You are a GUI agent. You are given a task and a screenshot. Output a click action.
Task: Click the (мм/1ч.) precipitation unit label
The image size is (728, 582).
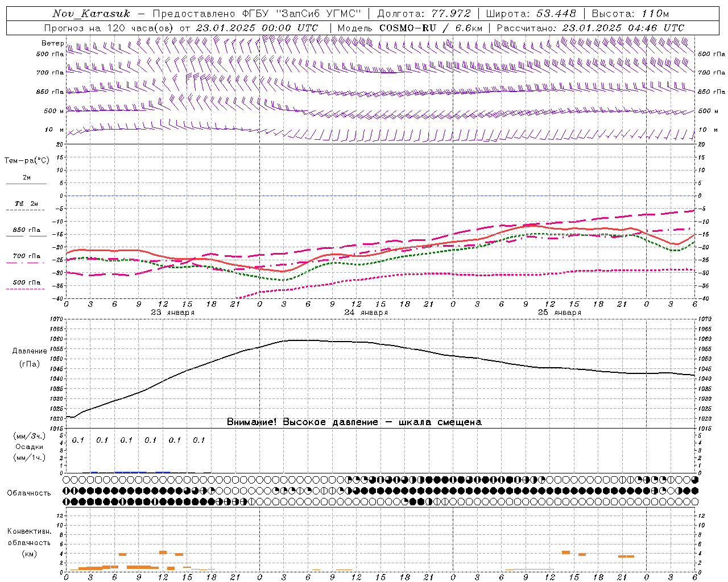pyautogui.click(x=29, y=458)
